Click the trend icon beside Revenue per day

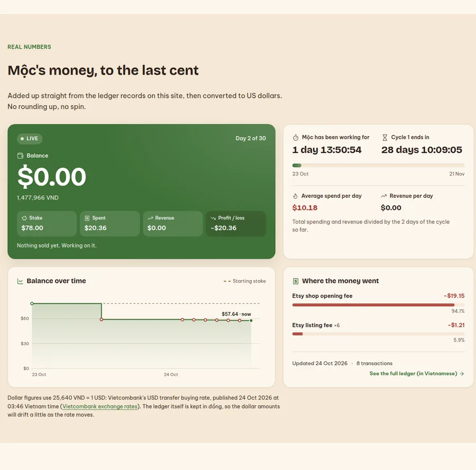click(384, 196)
